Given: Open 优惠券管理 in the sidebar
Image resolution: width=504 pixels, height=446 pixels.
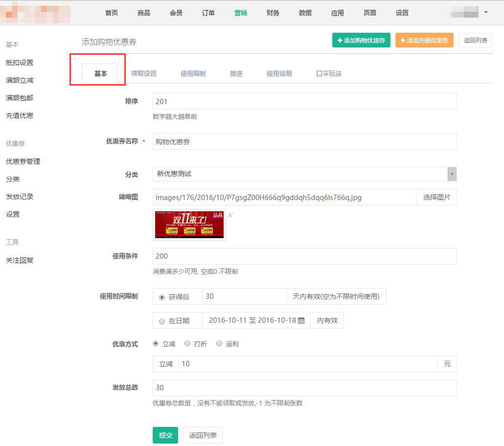Looking at the screenshot, I should click(x=23, y=161).
